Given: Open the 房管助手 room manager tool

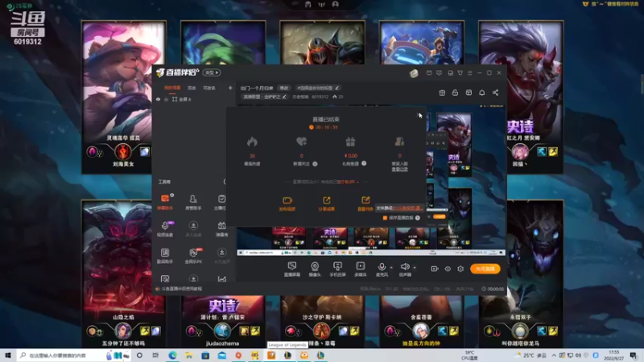Looking at the screenshot, I should (193, 202).
